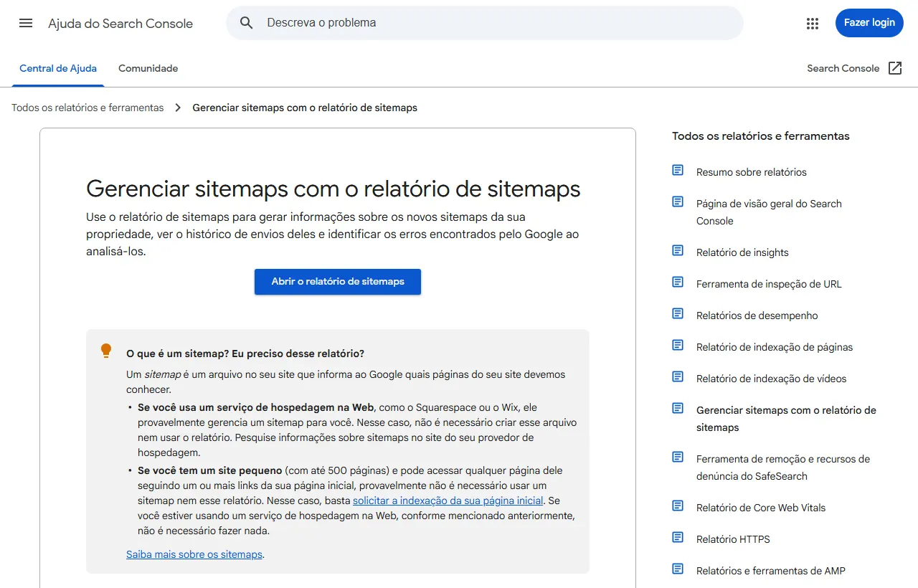Open Relatório HTTPS article
Viewport: 918px width, 588px height.
(733, 539)
